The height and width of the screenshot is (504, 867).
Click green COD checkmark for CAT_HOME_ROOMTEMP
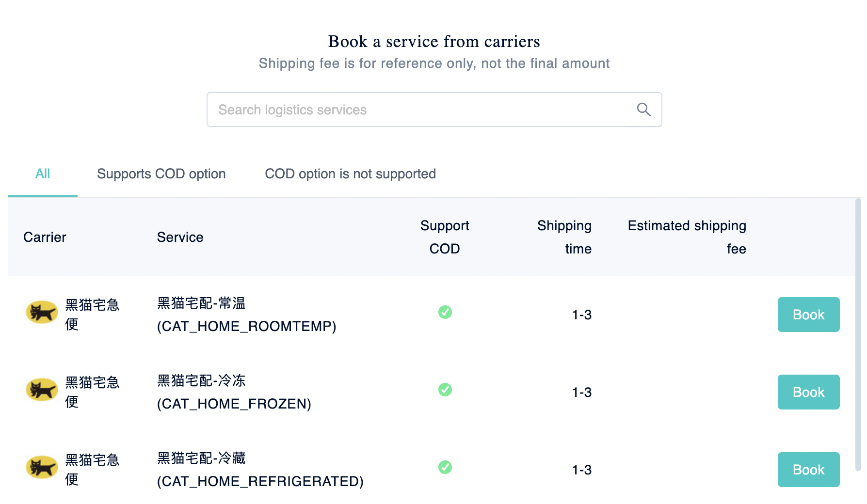445,312
